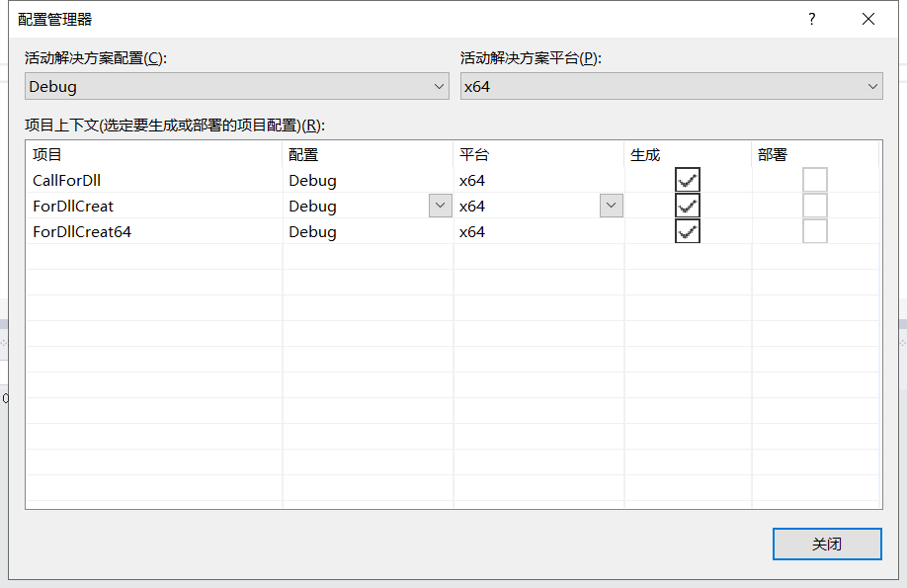Select the ForDllCreat project name cell
The image size is (907, 588).
(73, 207)
